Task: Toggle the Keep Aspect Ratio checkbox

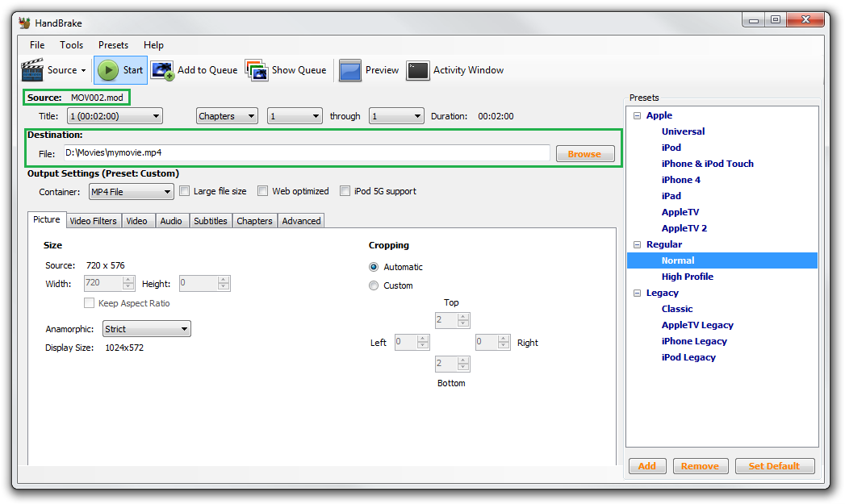Action: [90, 303]
